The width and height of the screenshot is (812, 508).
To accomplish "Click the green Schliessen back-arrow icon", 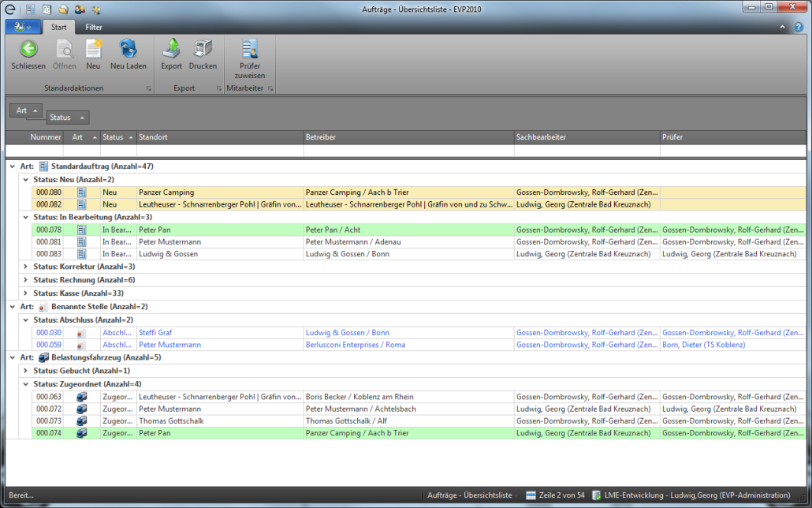I will pyautogui.click(x=28, y=49).
